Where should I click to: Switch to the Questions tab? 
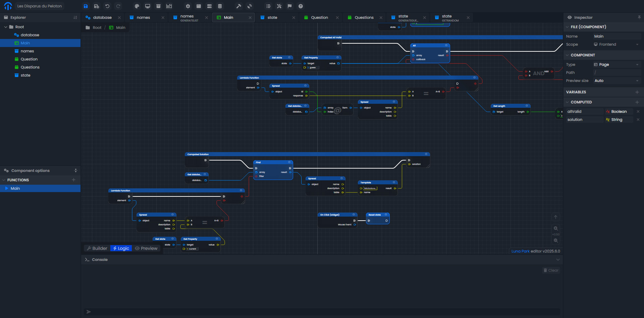coord(364,17)
